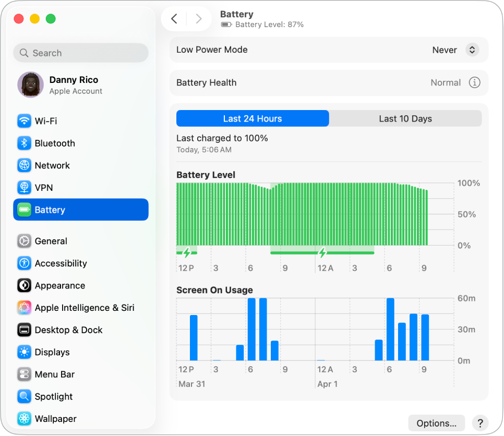The width and height of the screenshot is (504, 436).
Task: Click the Options button
Action: pos(437,423)
